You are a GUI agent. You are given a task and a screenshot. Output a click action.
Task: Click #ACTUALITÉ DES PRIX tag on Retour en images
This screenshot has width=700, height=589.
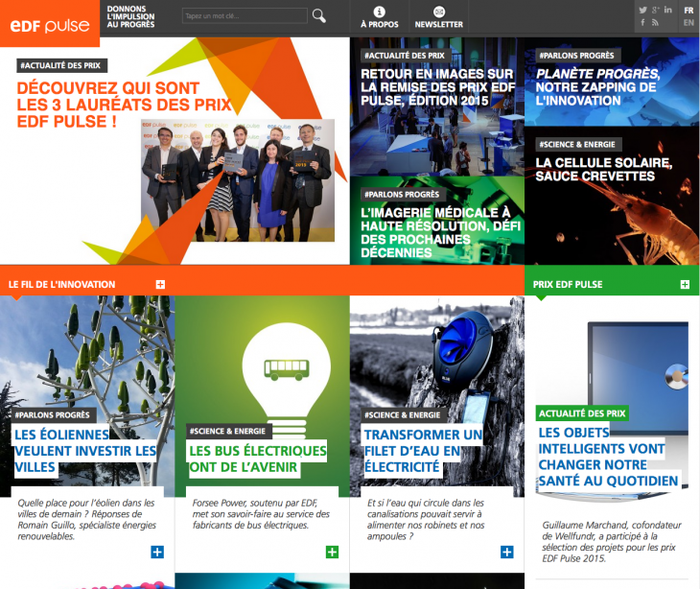tap(405, 56)
